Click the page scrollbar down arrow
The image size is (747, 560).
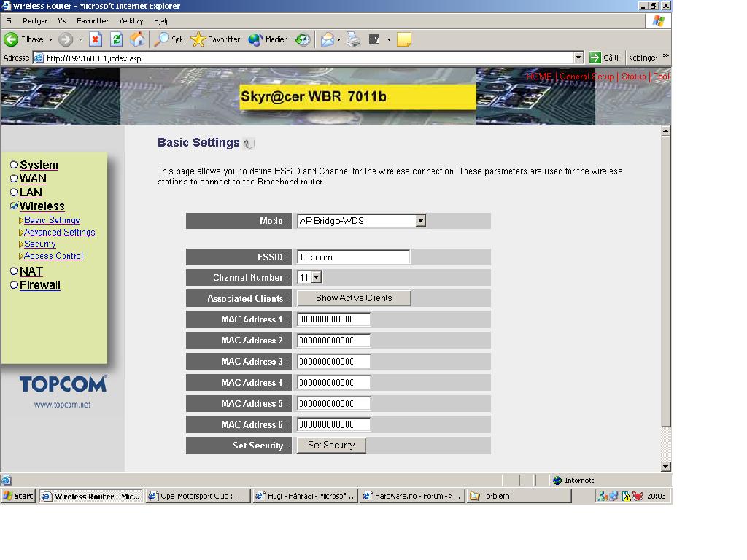coord(666,467)
